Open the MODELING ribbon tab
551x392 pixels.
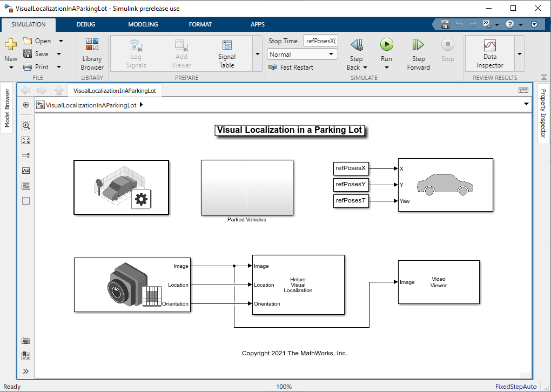(143, 24)
